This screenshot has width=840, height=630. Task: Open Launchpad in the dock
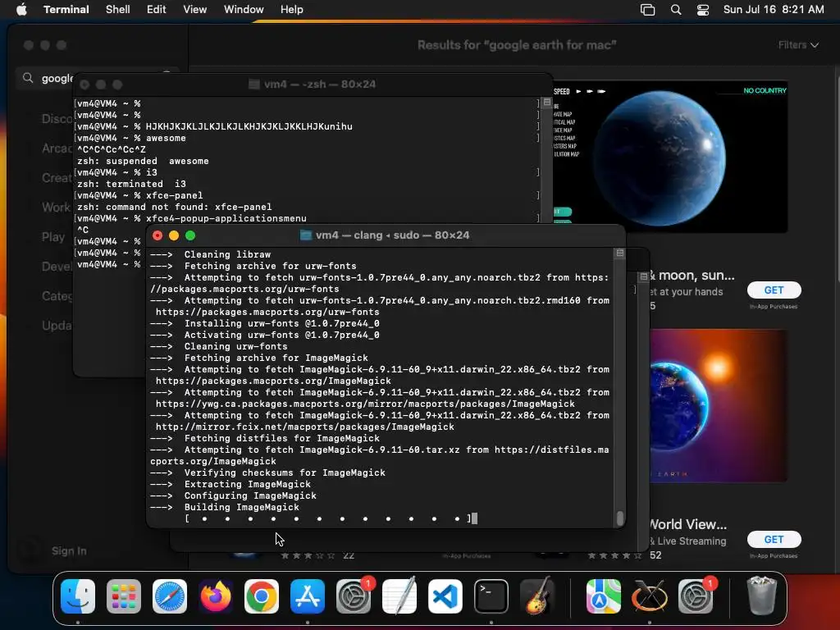[124, 596]
